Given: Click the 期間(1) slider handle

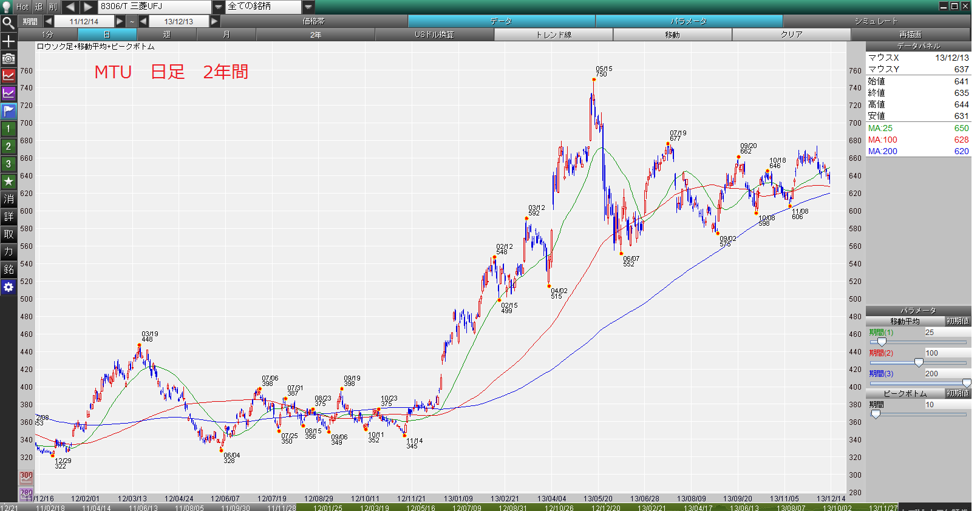Looking at the screenshot, I should [x=882, y=342].
